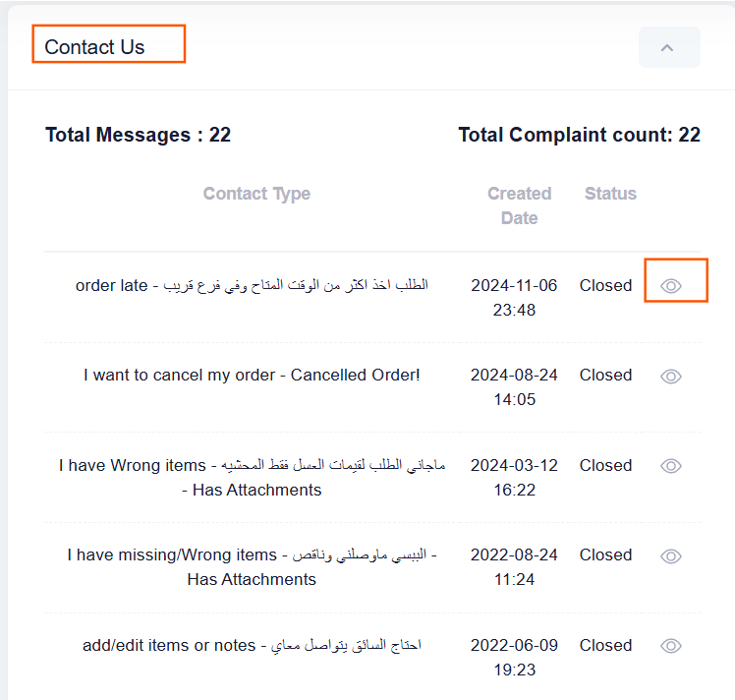Click Closed status of the 2024-11-06 message
Screen dimensions: 735x700
605,285
